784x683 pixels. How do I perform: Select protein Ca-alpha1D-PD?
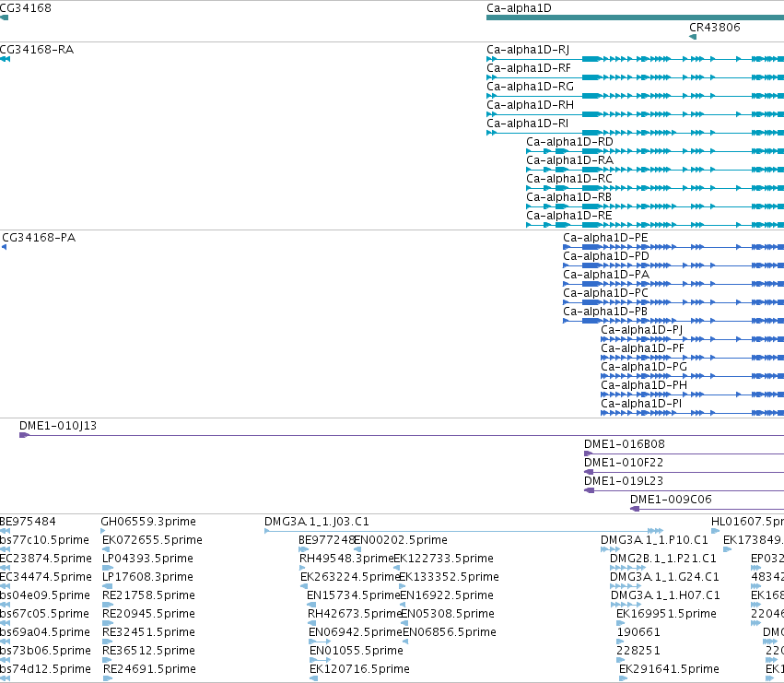673,265
